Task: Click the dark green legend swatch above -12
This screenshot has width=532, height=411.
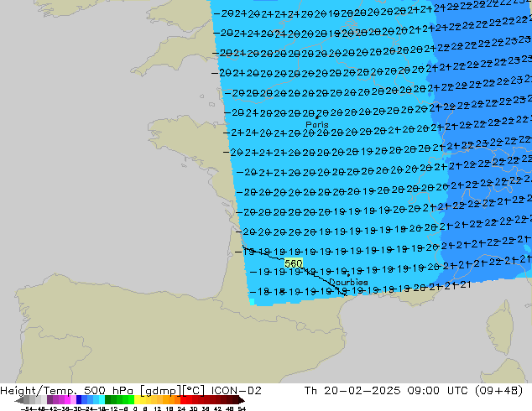Action: [x=108, y=399]
